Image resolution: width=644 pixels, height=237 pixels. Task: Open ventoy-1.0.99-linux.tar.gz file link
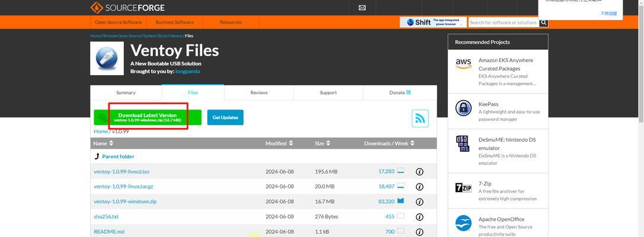(x=123, y=187)
